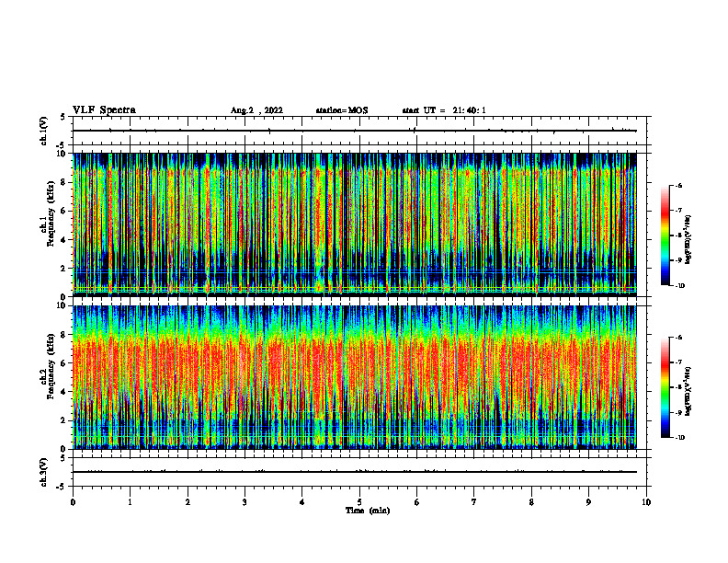Click the "8" kHz tick of ch.1 spectrogram

pyautogui.click(x=63, y=182)
